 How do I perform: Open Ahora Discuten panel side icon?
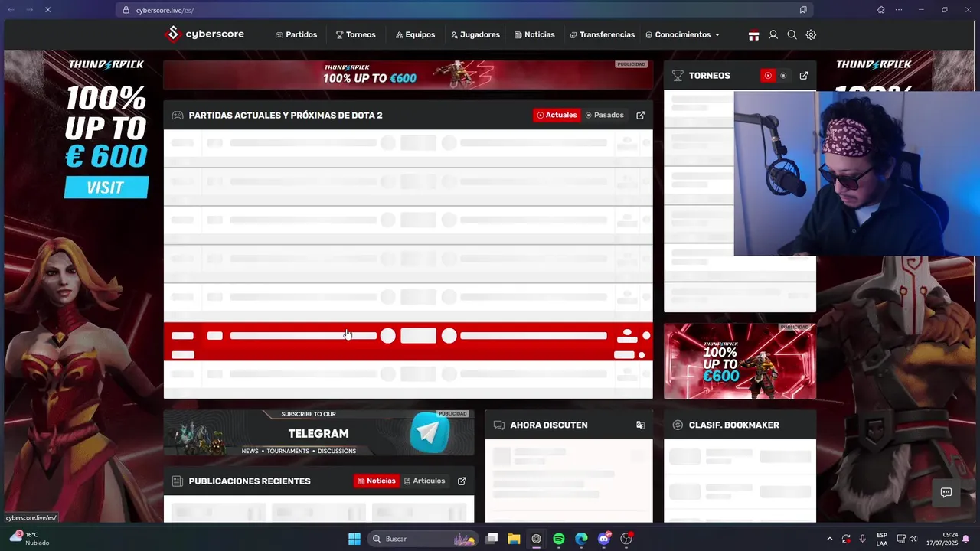[640, 425]
